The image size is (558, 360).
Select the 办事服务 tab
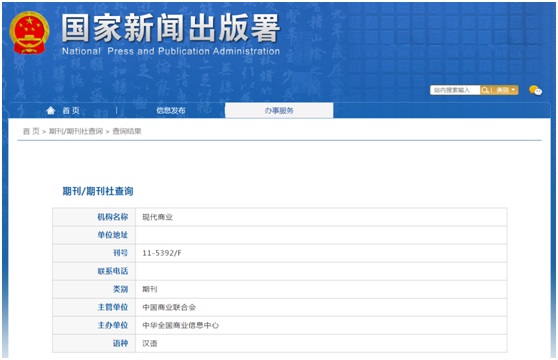(279, 111)
